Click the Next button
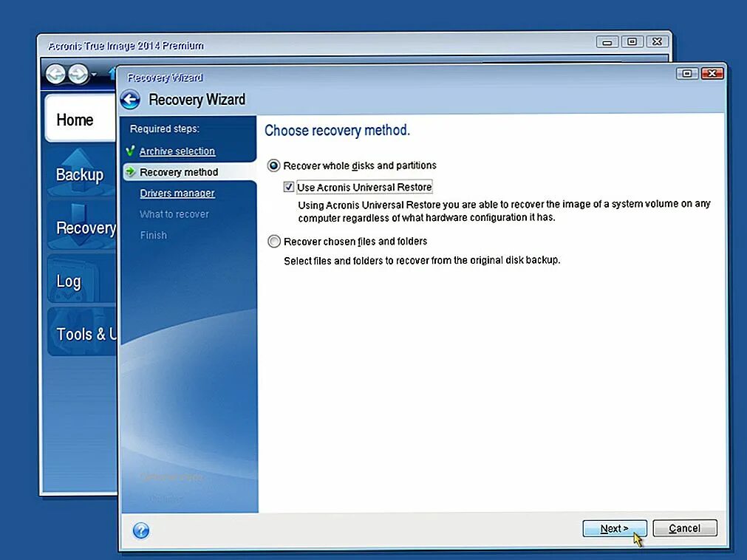The width and height of the screenshot is (747, 560). tap(615, 528)
